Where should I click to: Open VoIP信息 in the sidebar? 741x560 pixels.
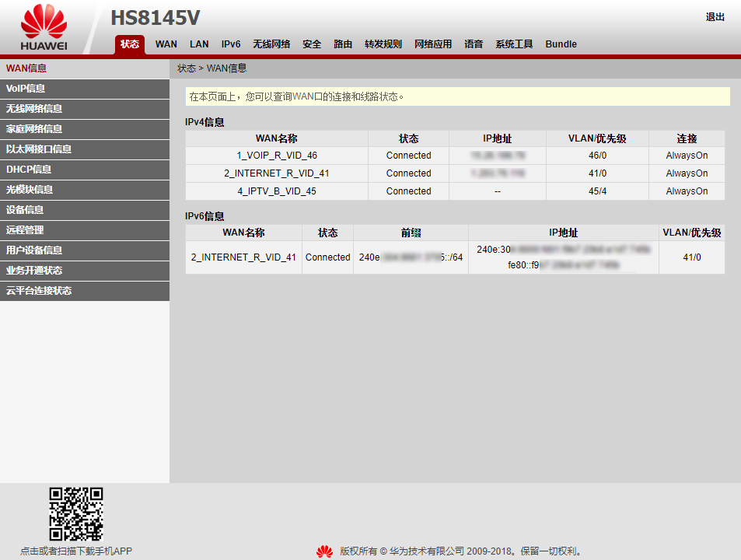pos(26,89)
